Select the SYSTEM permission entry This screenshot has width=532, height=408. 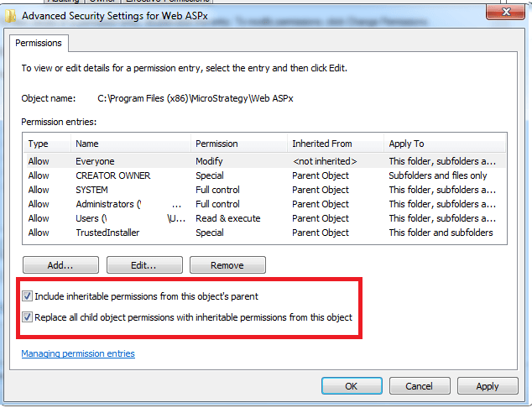tap(91, 190)
